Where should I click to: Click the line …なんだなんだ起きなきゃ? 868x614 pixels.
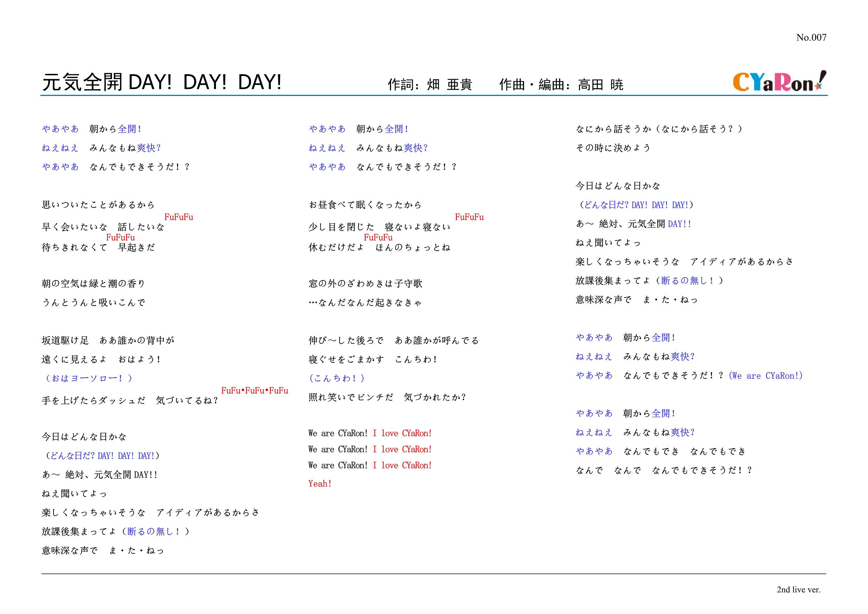(x=365, y=302)
